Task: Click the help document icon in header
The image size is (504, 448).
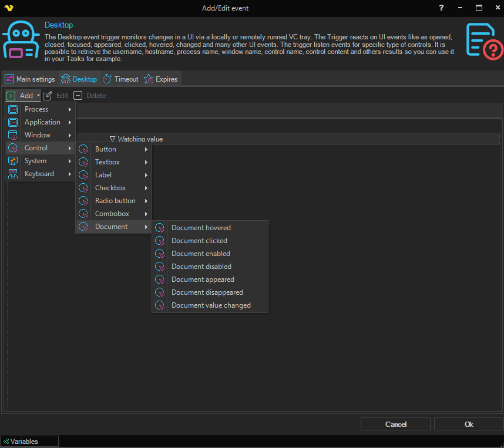Action: pyautogui.click(x=484, y=41)
